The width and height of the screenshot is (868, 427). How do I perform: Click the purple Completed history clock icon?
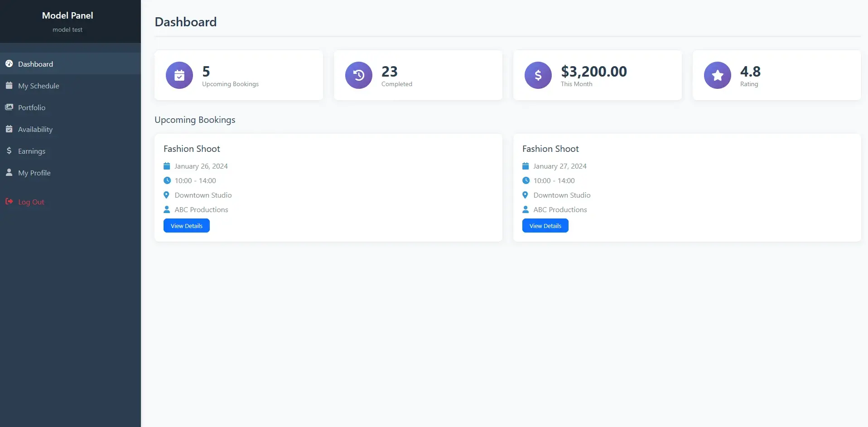pos(359,75)
